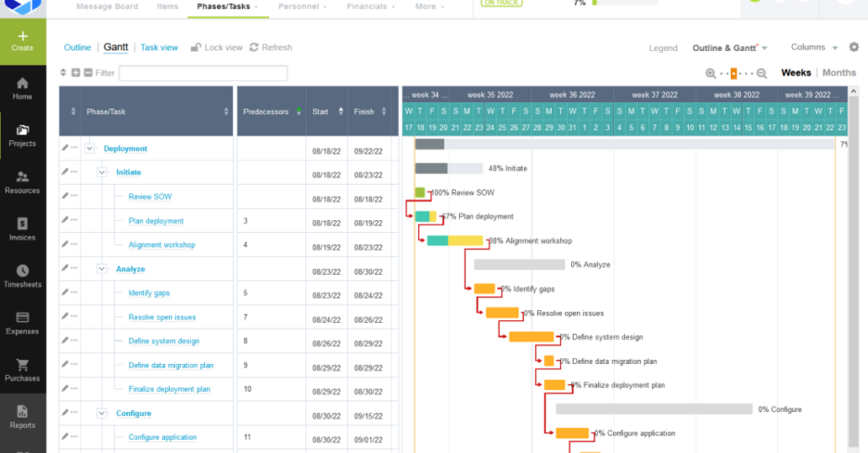Image resolution: width=868 pixels, height=453 pixels.
Task: Open Resources in the sidebar
Action: pyautogui.click(x=22, y=183)
